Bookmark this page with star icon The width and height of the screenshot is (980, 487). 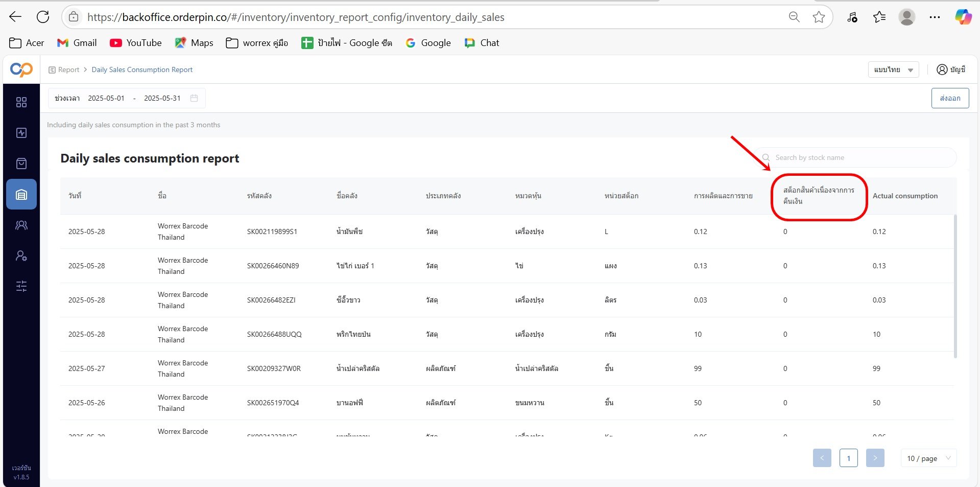tap(819, 17)
